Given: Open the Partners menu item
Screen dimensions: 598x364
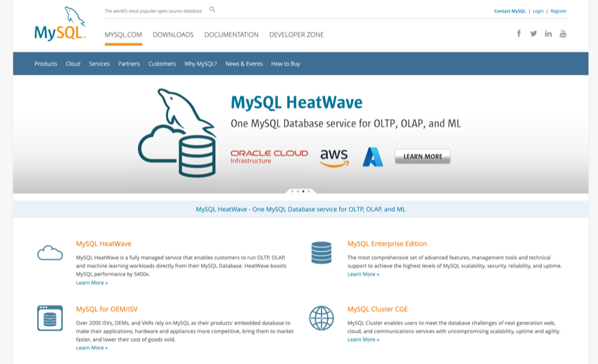Looking at the screenshot, I should [x=129, y=63].
